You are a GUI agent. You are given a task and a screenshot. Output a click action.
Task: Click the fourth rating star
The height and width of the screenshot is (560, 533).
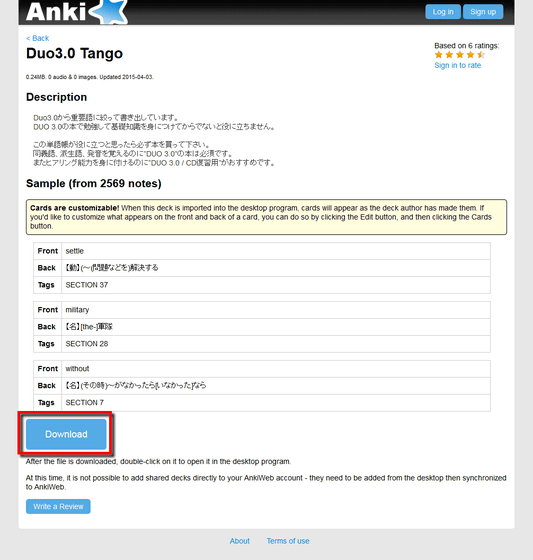tap(470, 55)
